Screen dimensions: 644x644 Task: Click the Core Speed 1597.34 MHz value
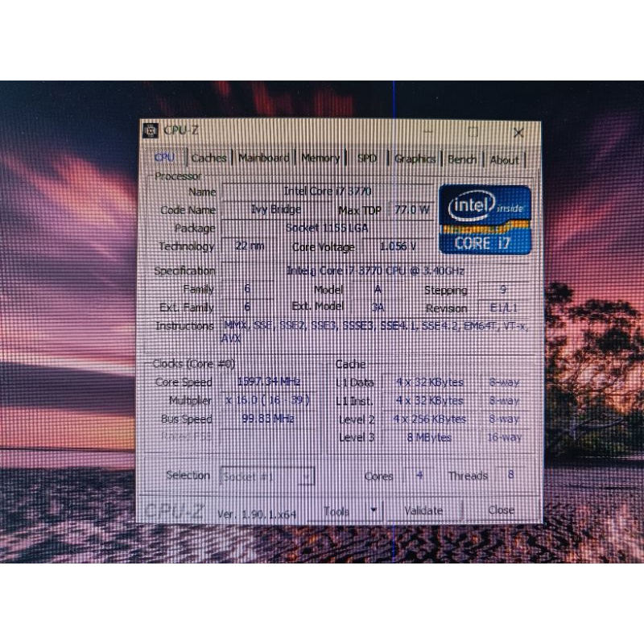269,382
